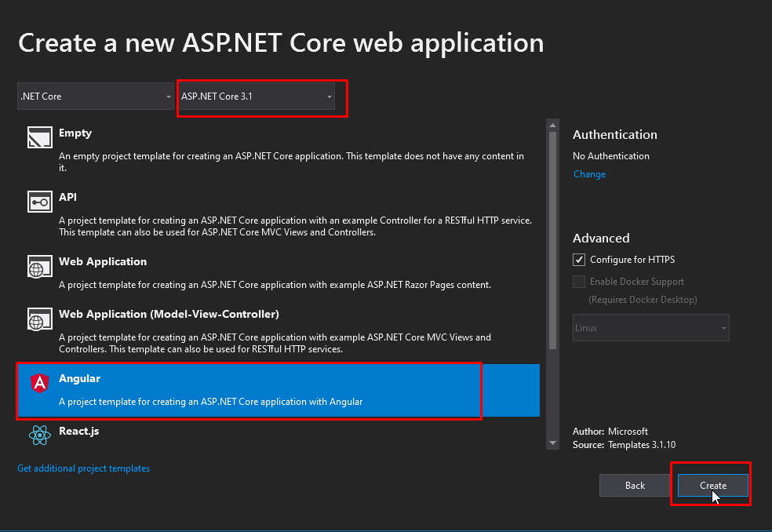Screen dimensions: 772x532
Task: Click Change authentication link
Action: coord(589,174)
